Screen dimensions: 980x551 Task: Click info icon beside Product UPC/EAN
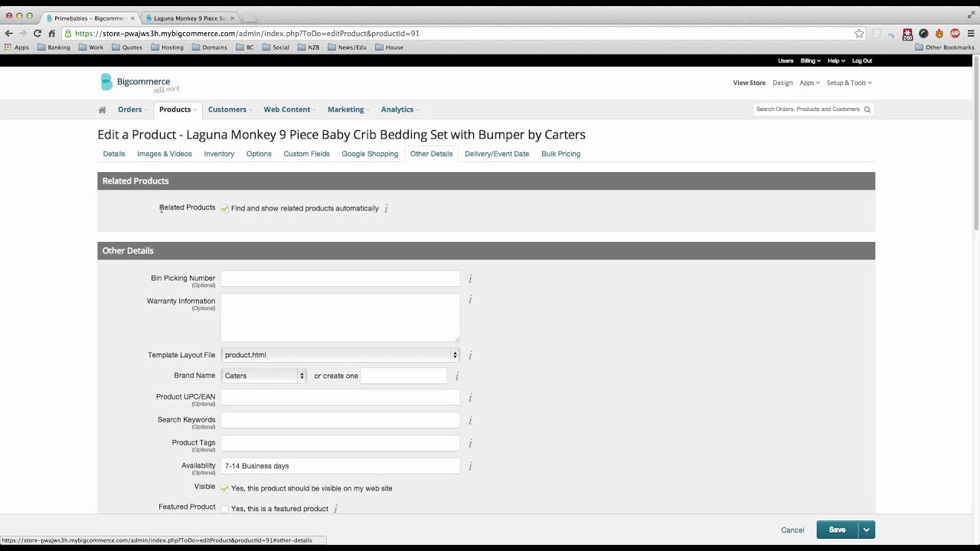click(470, 397)
